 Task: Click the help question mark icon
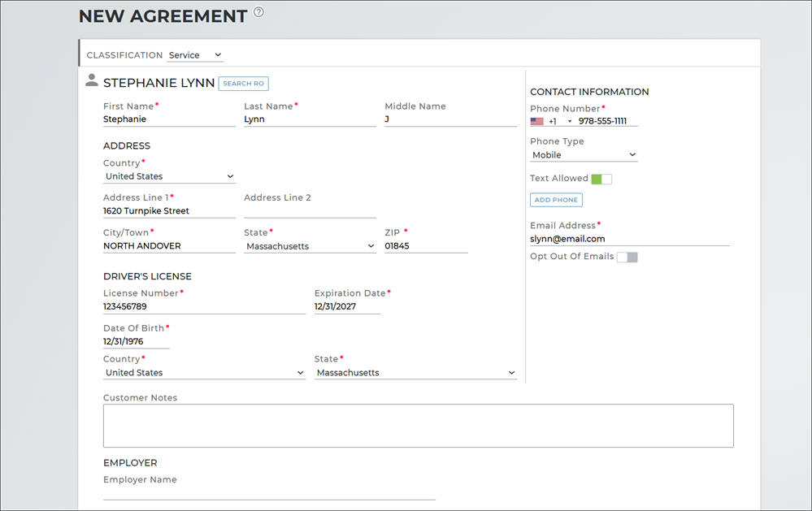tap(258, 12)
